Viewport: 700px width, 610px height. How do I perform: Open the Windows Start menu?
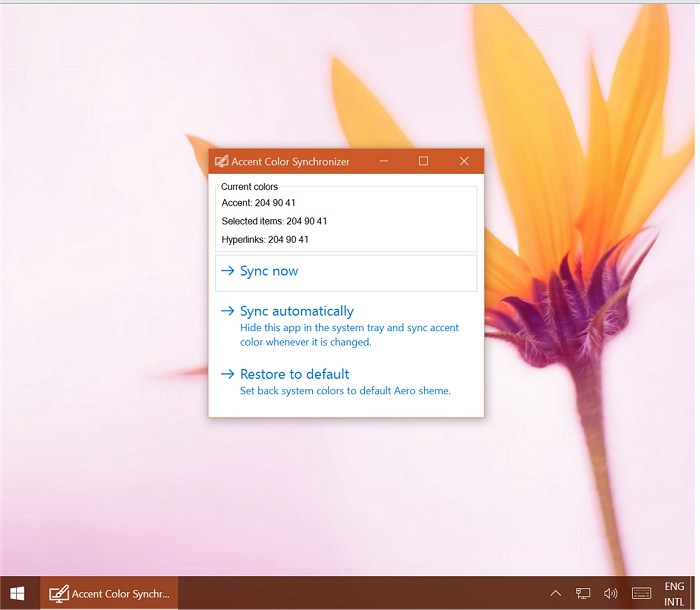[17, 593]
